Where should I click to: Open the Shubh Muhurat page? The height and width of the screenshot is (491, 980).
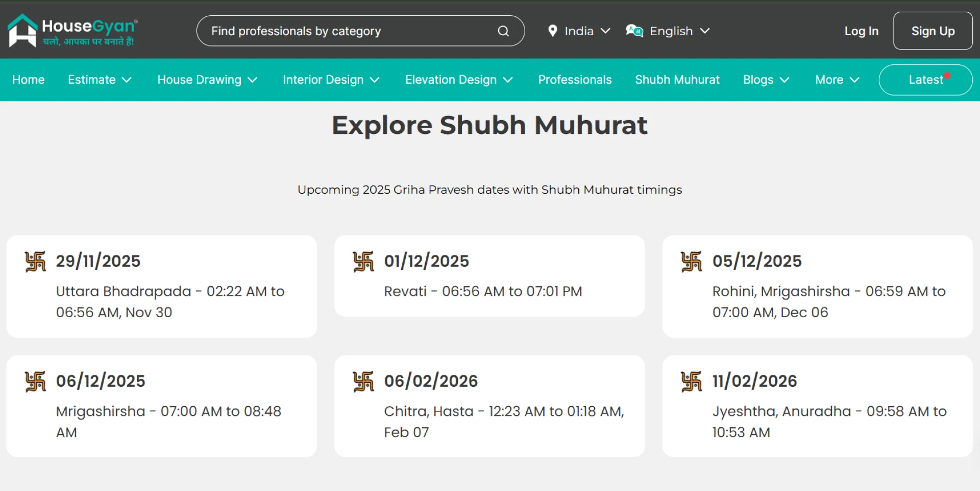677,80
